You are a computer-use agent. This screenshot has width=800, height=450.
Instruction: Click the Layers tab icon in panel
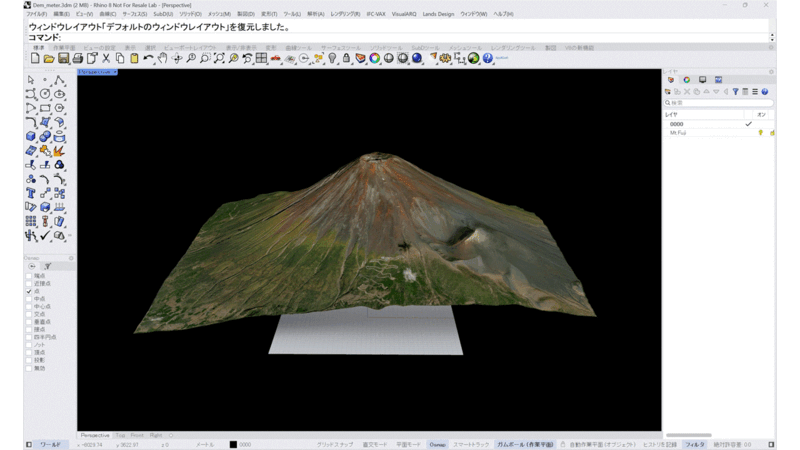pos(671,80)
